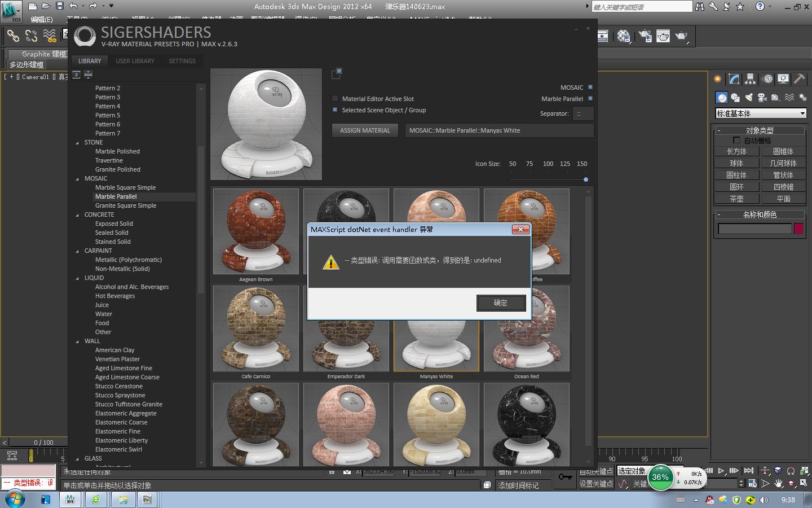This screenshot has width=812, height=508.
Task: Click expand all tree icon in SigerShaders
Action: click(x=77, y=75)
